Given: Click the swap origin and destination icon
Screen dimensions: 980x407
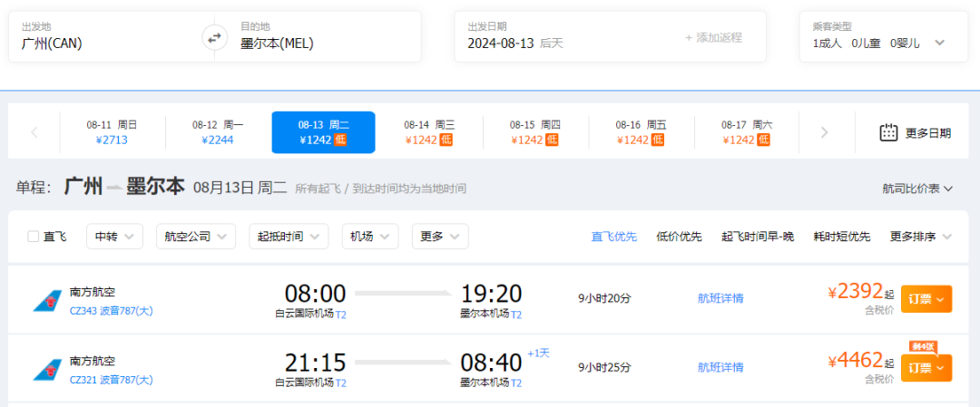Looking at the screenshot, I should point(214,37).
